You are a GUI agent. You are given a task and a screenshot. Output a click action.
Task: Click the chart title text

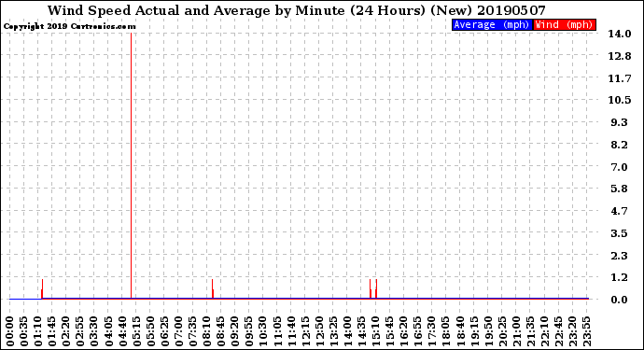(297, 10)
